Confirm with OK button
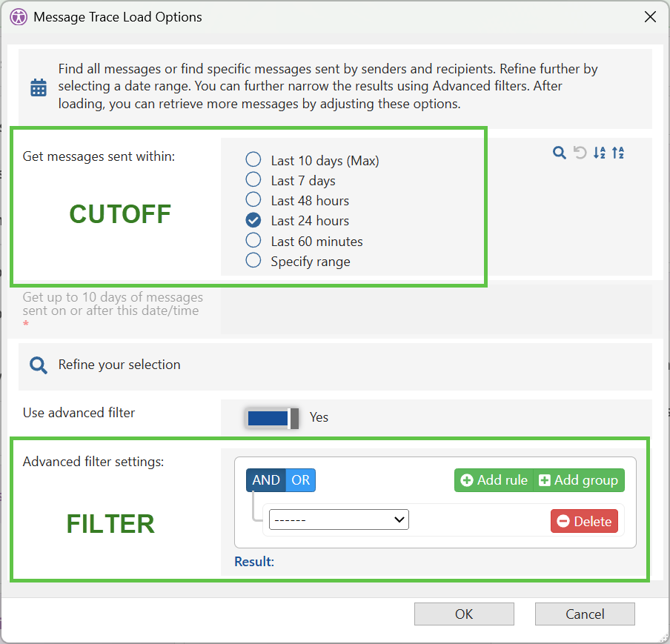This screenshot has width=670, height=644. 464,614
